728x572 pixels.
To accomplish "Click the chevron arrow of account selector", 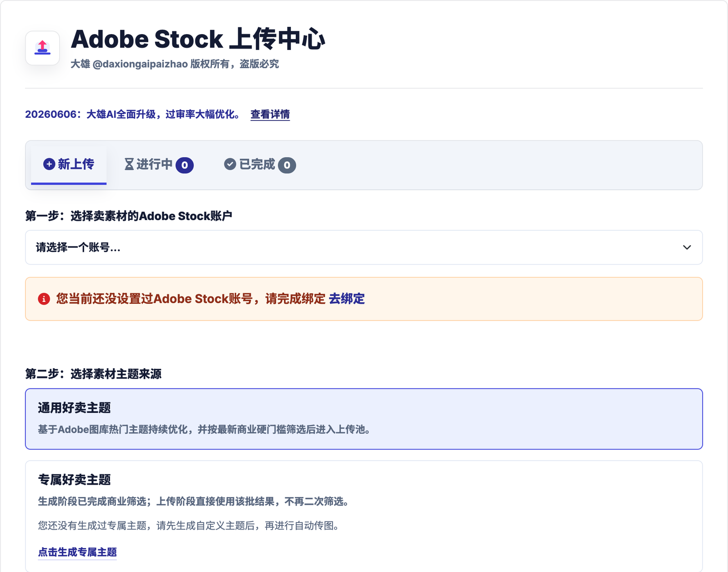I will point(687,247).
